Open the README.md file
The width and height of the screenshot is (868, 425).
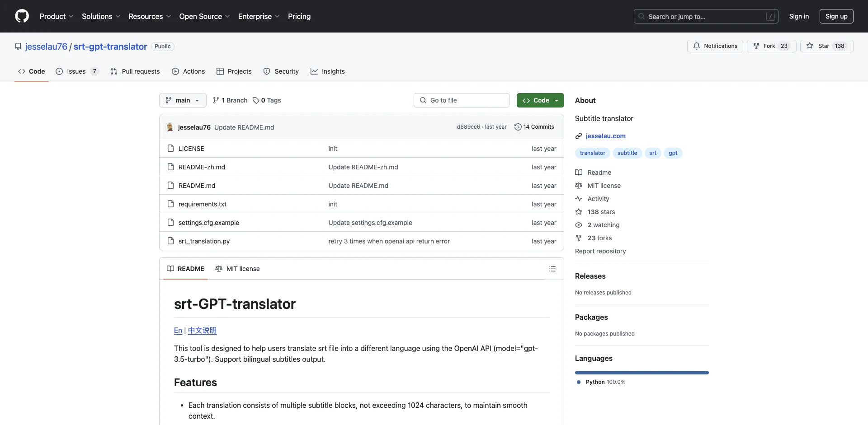pos(197,186)
